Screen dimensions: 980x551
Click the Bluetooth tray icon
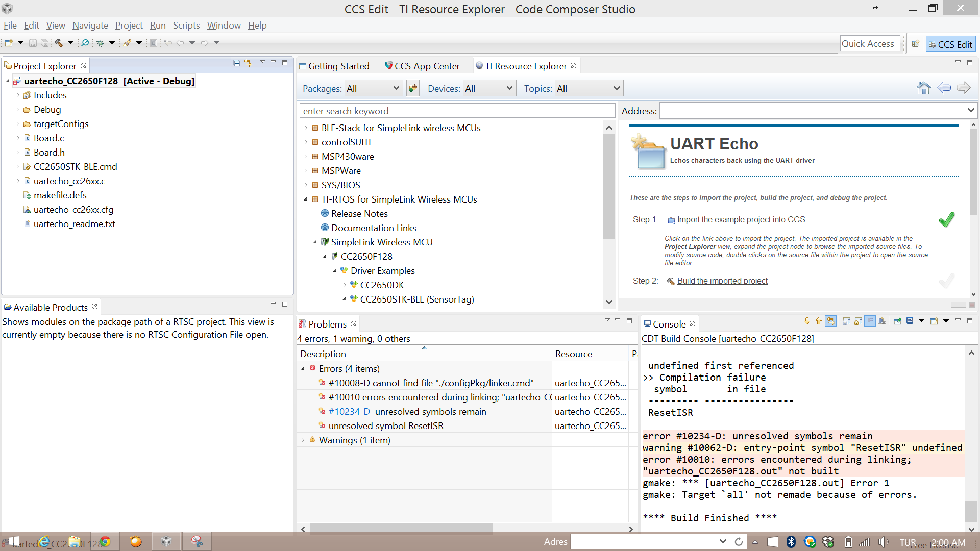point(791,542)
